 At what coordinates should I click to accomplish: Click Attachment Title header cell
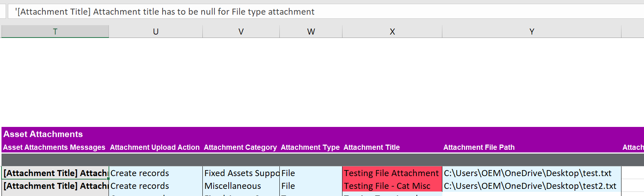pyautogui.click(x=372, y=147)
